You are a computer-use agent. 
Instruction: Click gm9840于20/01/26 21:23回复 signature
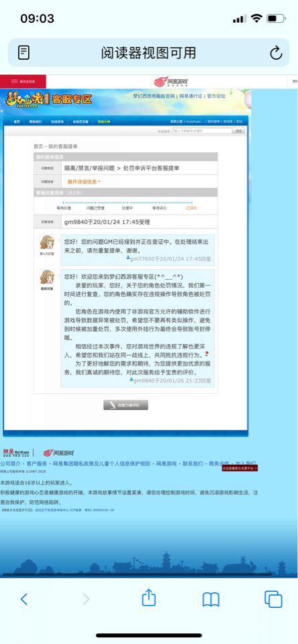(172, 381)
